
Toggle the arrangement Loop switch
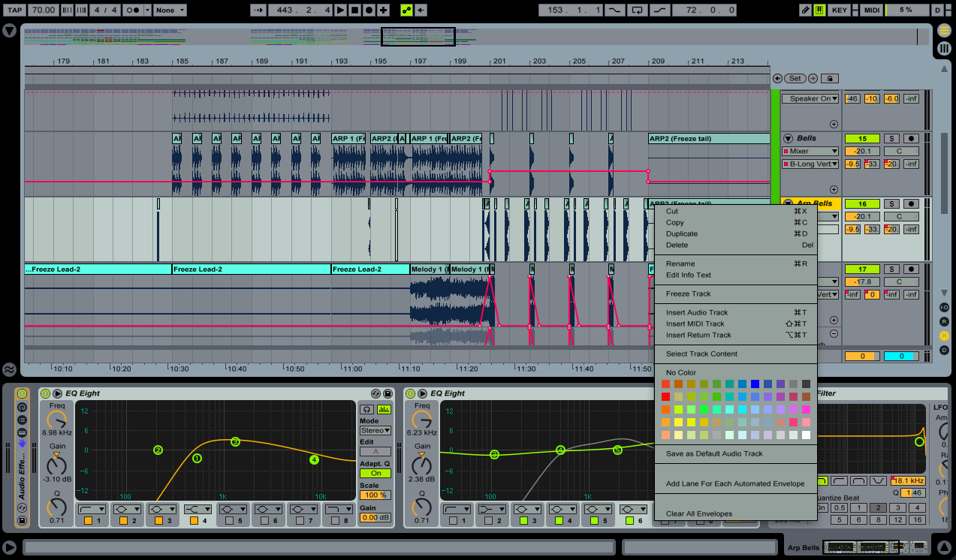tap(638, 10)
